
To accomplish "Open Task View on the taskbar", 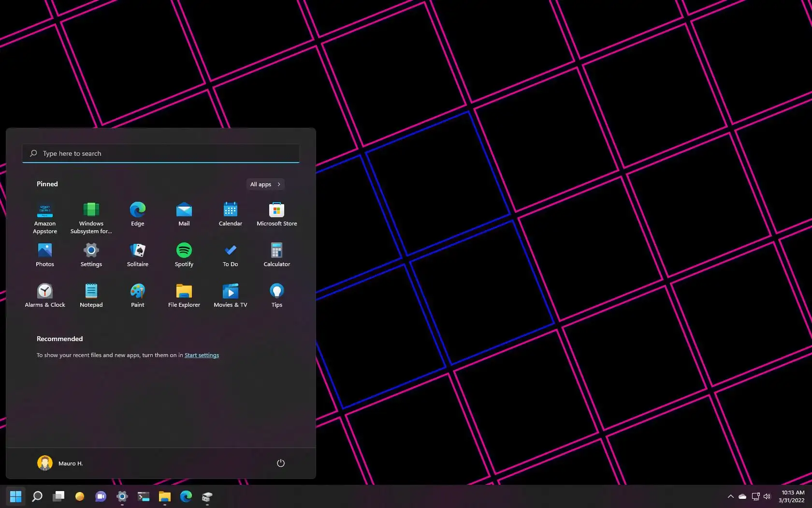I will (x=58, y=496).
